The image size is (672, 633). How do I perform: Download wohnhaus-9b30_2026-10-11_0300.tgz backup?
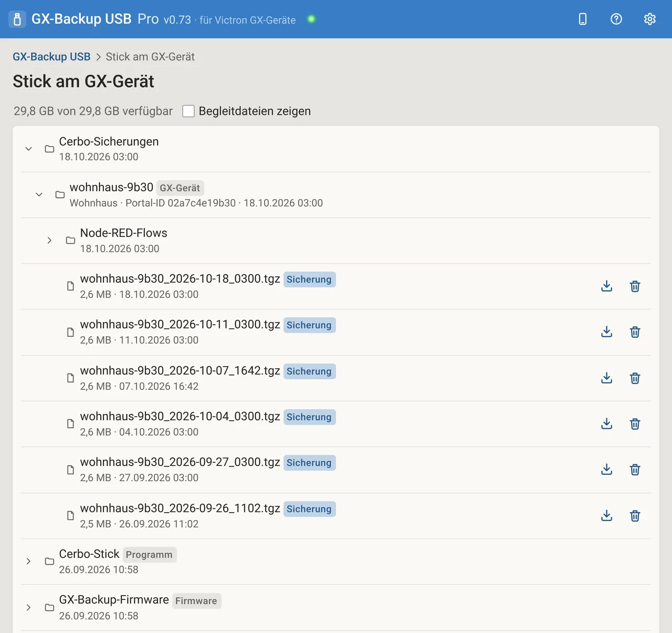tap(606, 332)
